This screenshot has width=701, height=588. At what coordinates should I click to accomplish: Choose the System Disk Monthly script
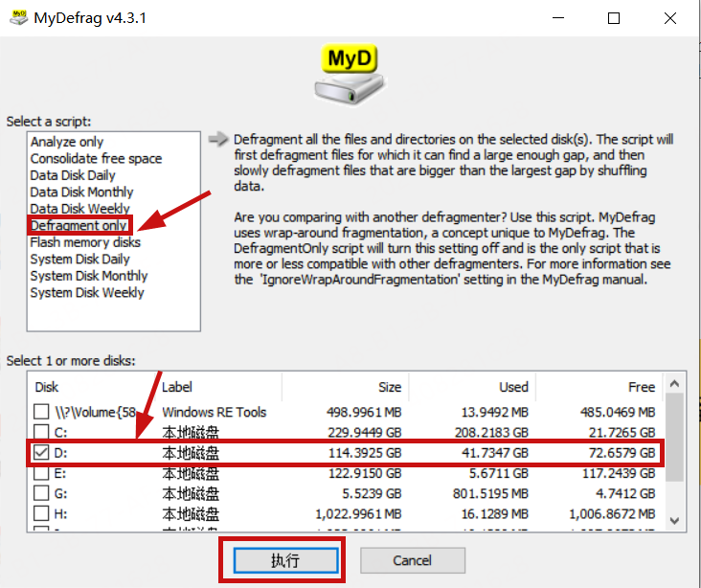(x=89, y=276)
